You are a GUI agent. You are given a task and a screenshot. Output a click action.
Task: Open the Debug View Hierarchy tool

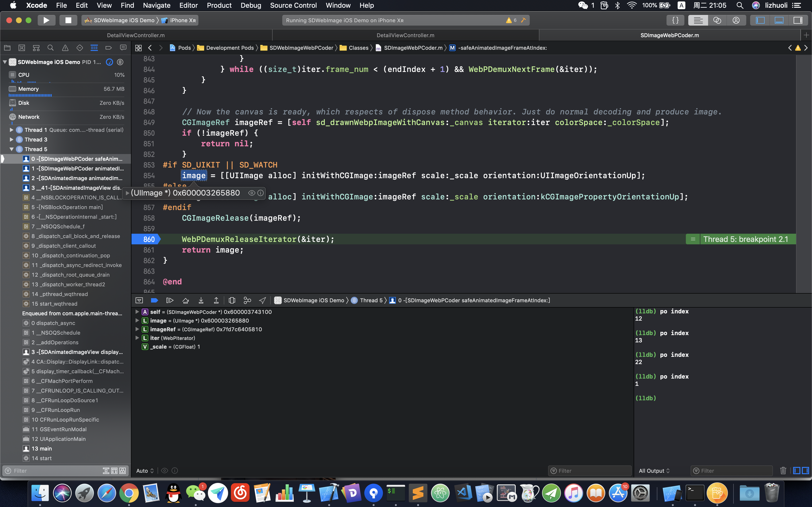coord(232,300)
